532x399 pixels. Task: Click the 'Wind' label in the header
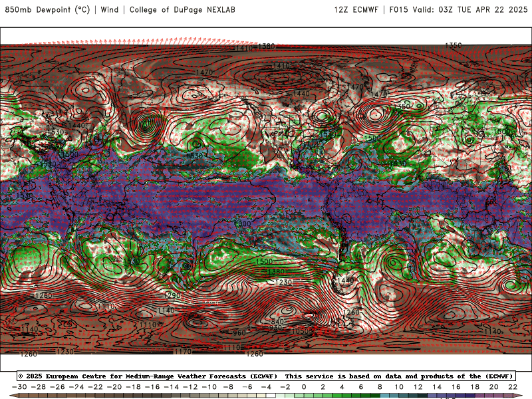coord(110,9)
